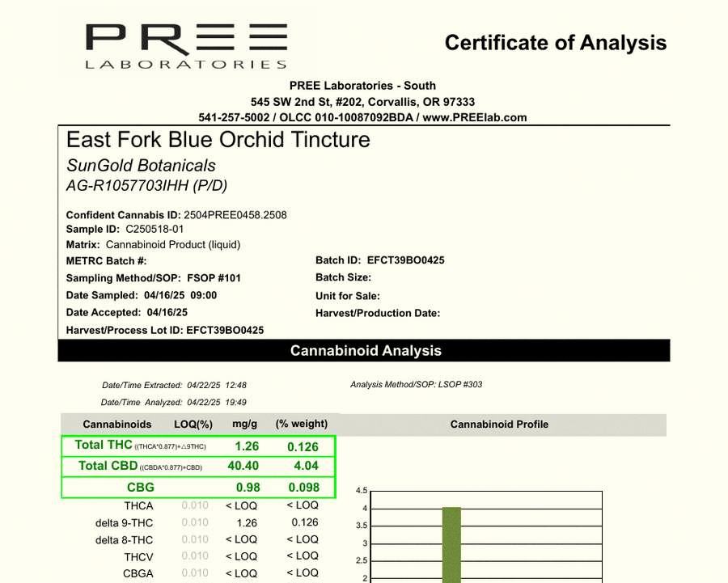Select the Date/Time Analyzed value 04/22/25 19:49
This screenshot has width=728, height=583.
[217, 403]
